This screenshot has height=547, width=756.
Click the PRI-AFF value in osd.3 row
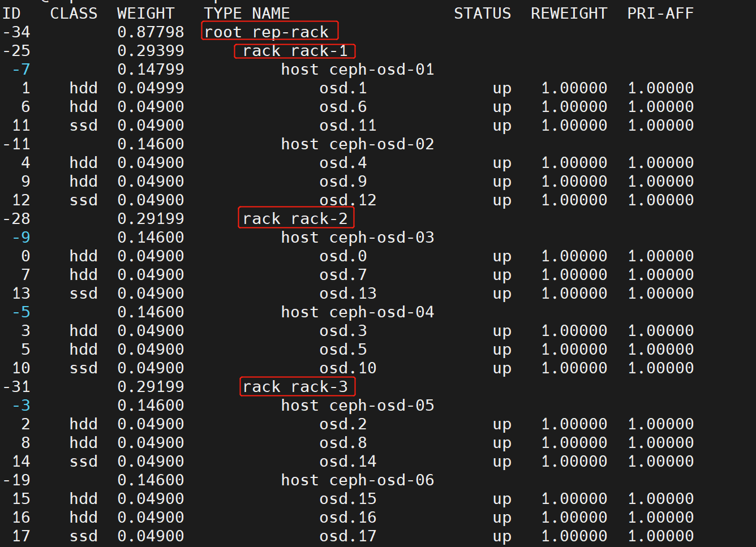660,331
